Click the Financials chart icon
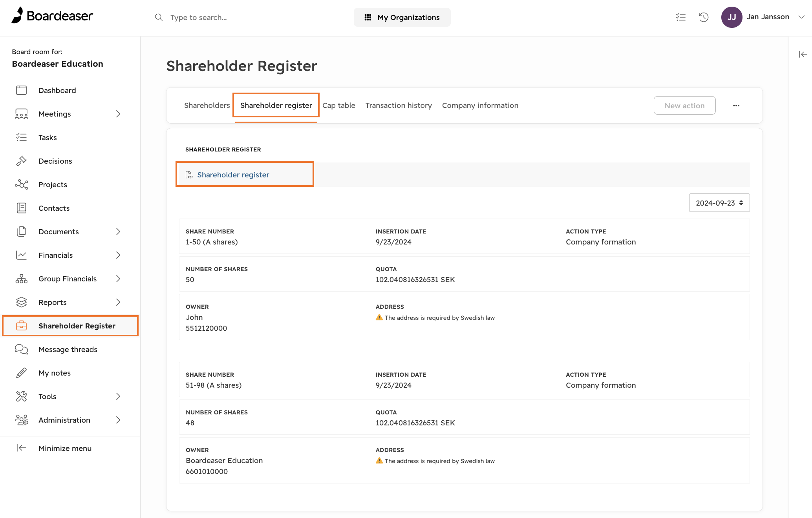The image size is (812, 518). pyautogui.click(x=22, y=255)
